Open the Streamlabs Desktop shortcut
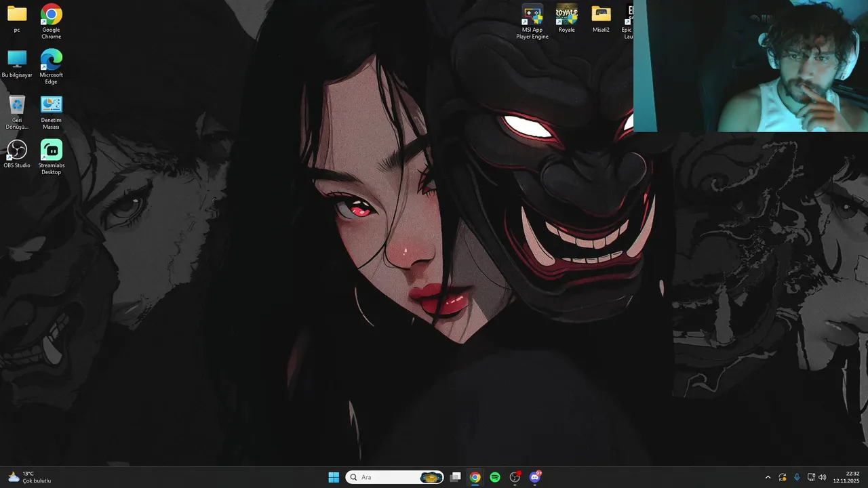Image resolution: width=868 pixels, height=488 pixels. pos(51,157)
